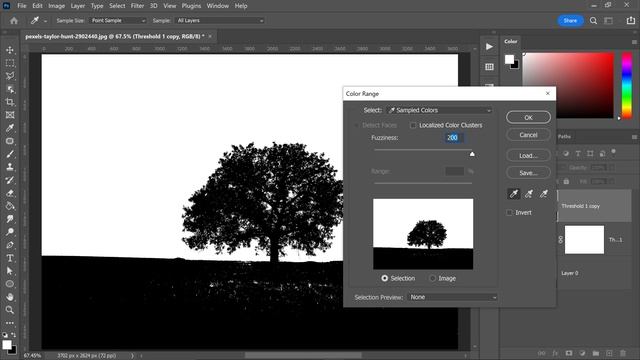Screen dimensions: 640x360
Task: Select the Selection radio button
Action: pyautogui.click(x=384, y=278)
